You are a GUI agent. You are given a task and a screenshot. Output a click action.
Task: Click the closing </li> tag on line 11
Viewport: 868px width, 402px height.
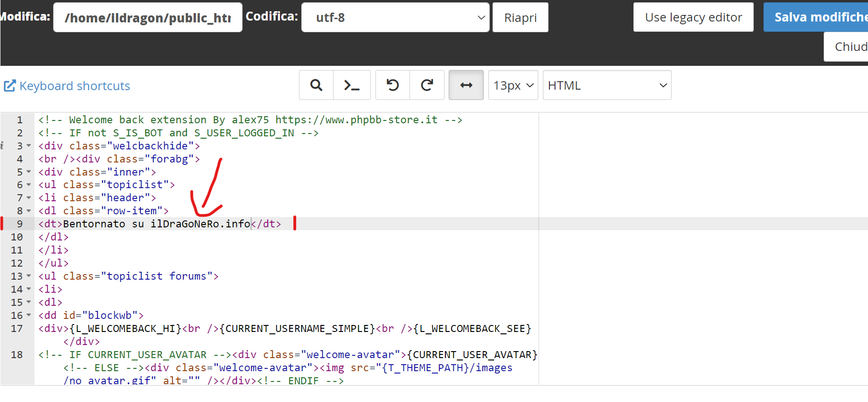[x=54, y=250]
